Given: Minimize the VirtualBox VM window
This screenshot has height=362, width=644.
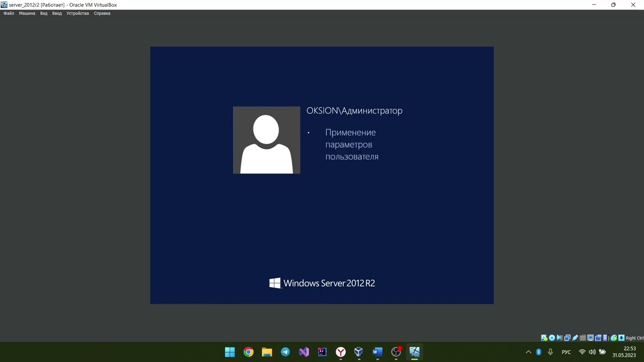Looking at the screenshot, I should click(x=594, y=5).
